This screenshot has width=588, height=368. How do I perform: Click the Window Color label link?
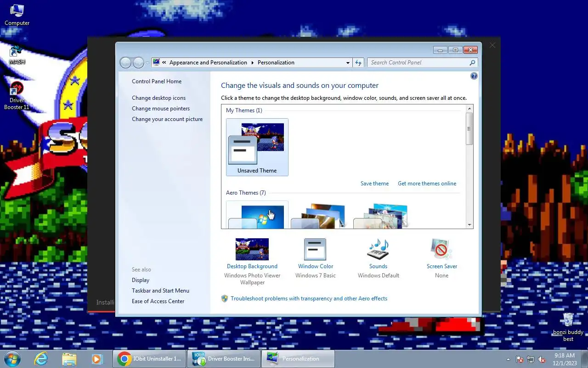316,266
